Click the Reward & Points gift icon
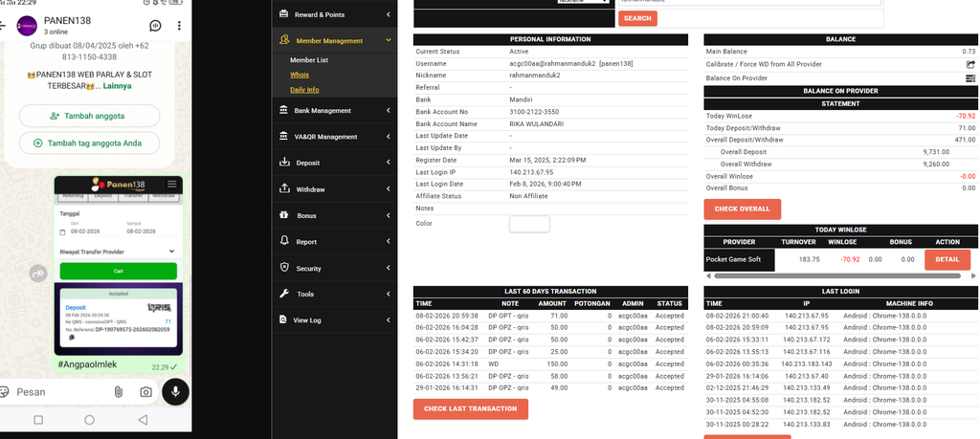 click(x=284, y=13)
